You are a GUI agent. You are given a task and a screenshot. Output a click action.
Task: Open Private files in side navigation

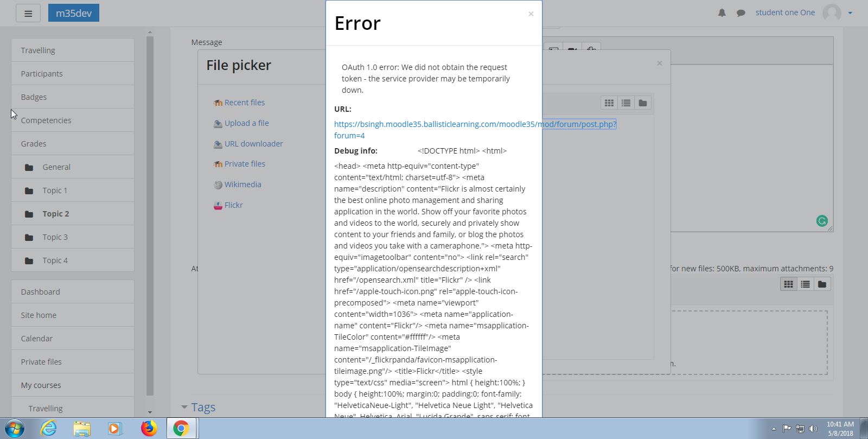(73, 362)
